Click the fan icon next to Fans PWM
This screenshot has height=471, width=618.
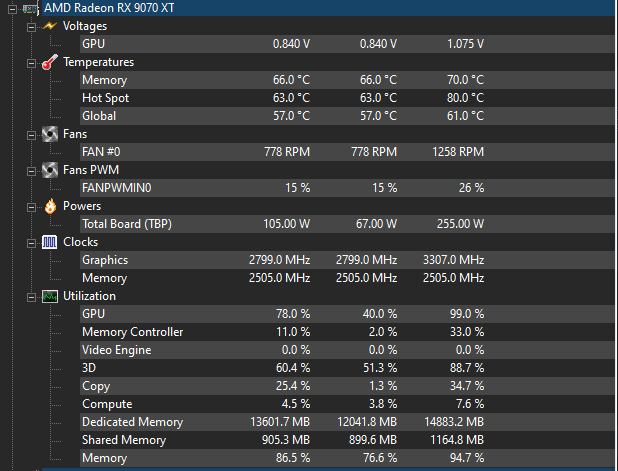[50, 170]
